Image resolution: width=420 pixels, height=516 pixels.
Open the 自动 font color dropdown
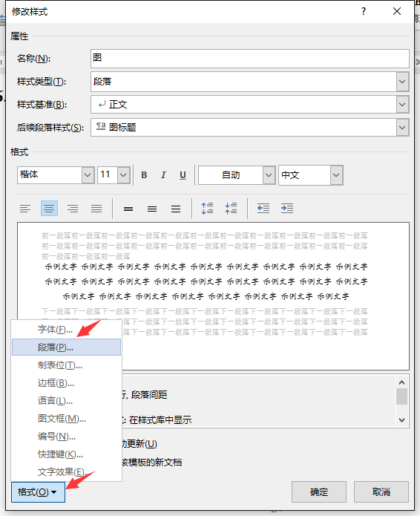[x=269, y=175]
